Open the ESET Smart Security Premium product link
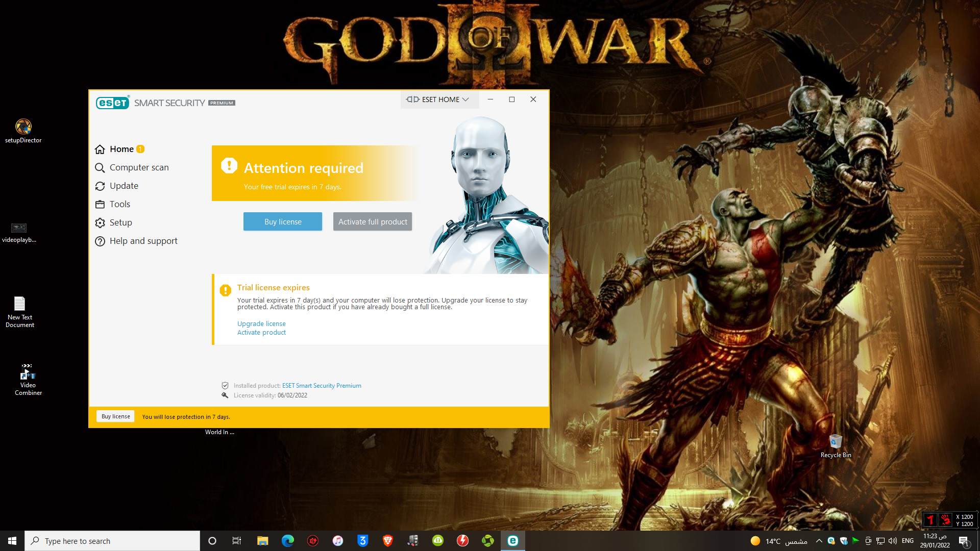Screen dimensions: 980x551 point(322,386)
